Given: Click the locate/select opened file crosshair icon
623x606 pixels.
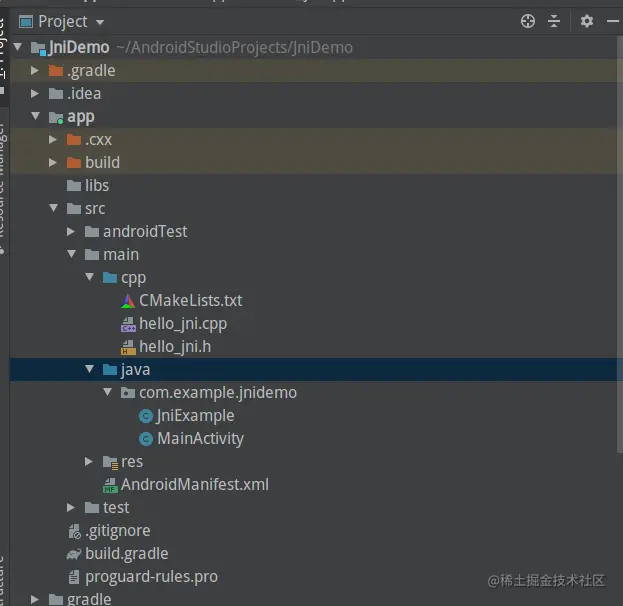Looking at the screenshot, I should (x=528, y=21).
